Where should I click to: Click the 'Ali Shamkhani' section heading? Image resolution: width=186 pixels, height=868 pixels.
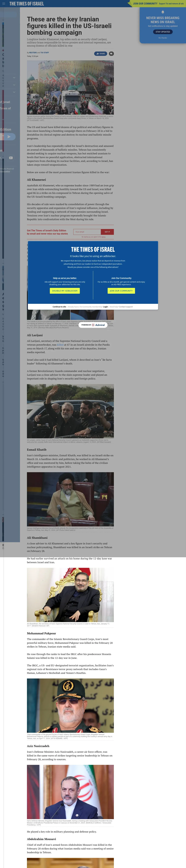pos(37,538)
